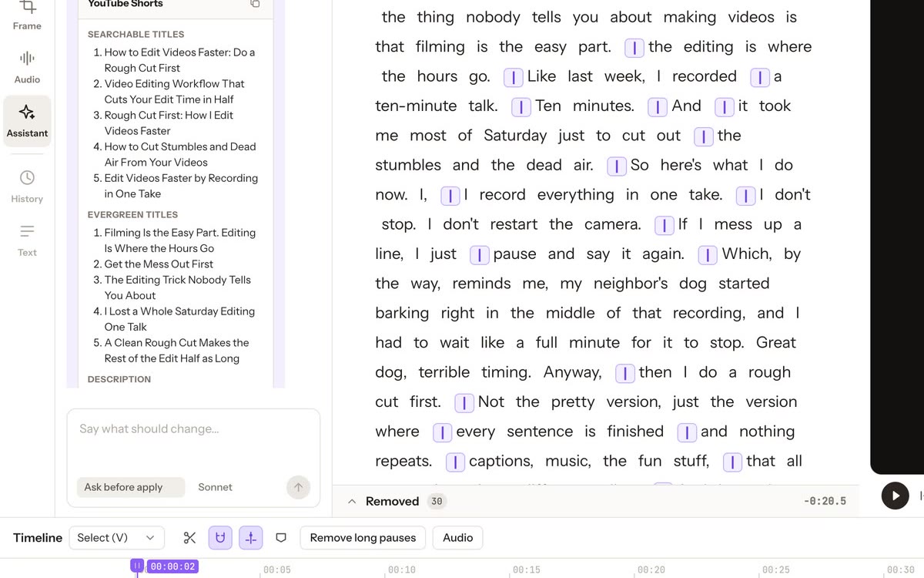The image size is (924, 578).
Task: Click the Audio button in the timeline toolbar
Action: pyautogui.click(x=458, y=538)
